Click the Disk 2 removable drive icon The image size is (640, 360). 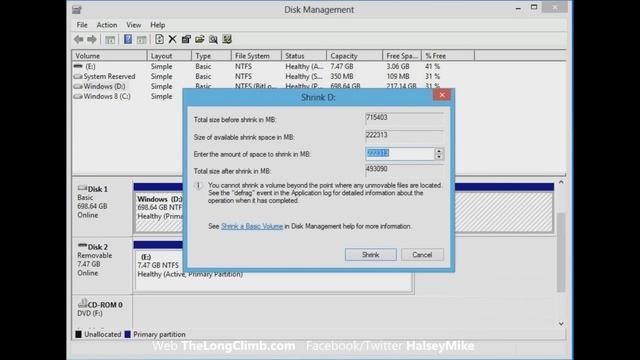[82, 246]
